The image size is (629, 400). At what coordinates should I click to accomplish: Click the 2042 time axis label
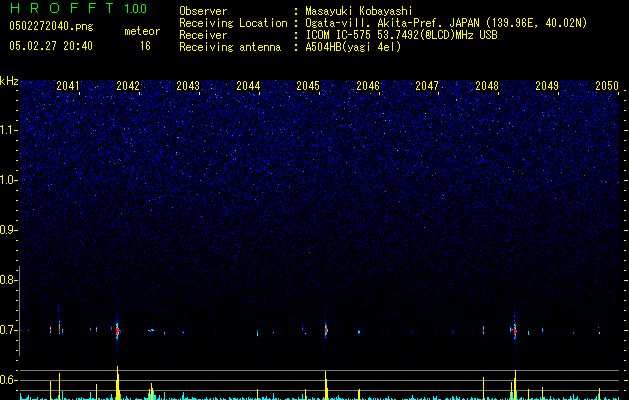(128, 85)
